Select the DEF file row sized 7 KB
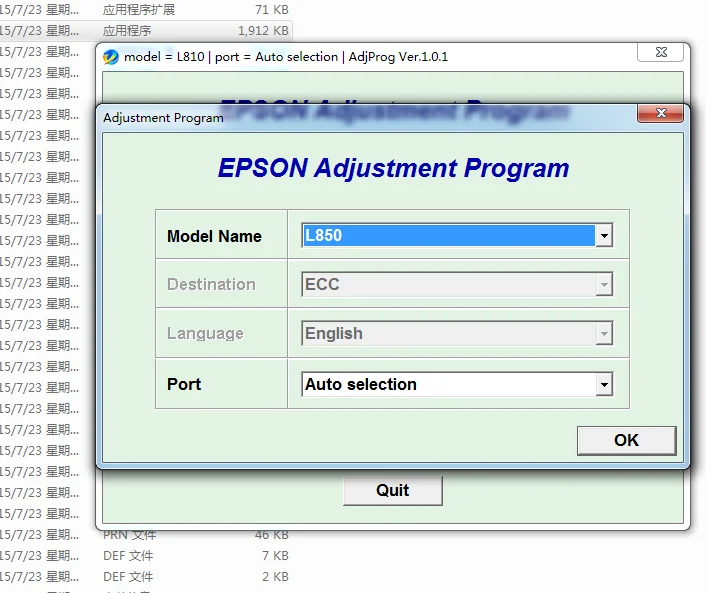Viewport: 706px width, 593px height. (x=146, y=556)
